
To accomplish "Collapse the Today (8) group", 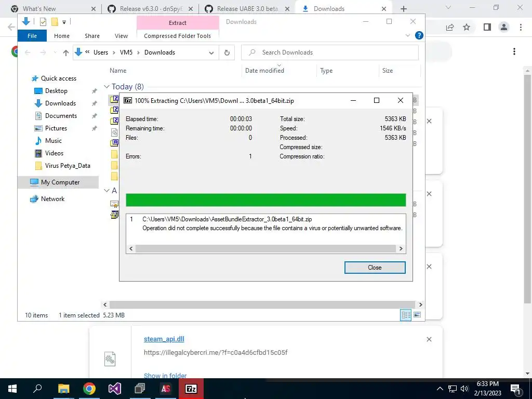I will 107,87.
